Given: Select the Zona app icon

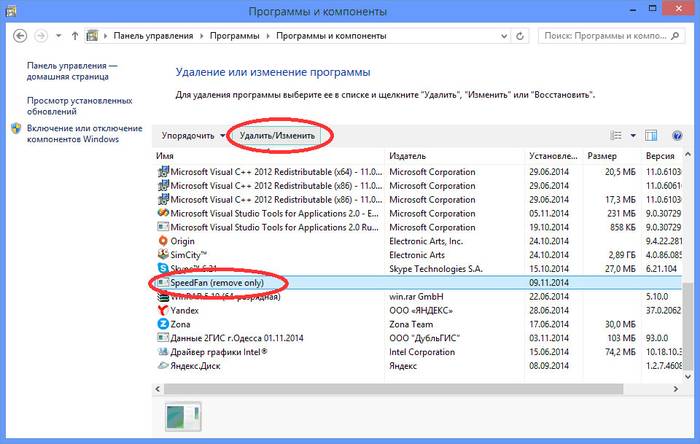Looking at the screenshot, I should tap(164, 325).
